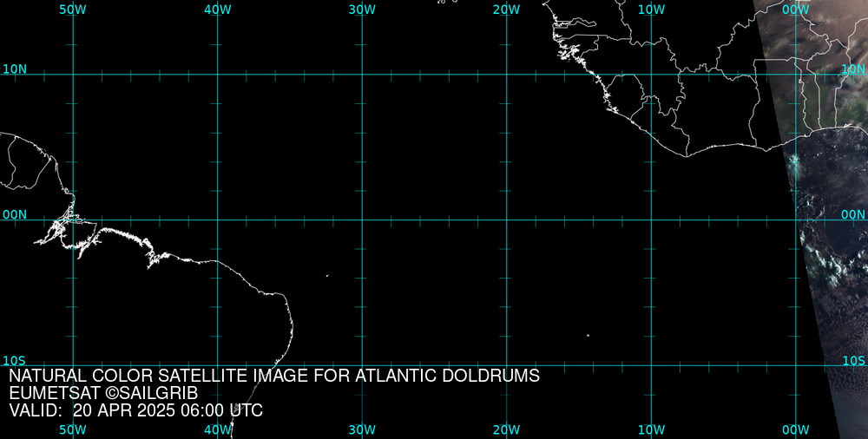Click the top 50W longitude label

tap(73, 10)
